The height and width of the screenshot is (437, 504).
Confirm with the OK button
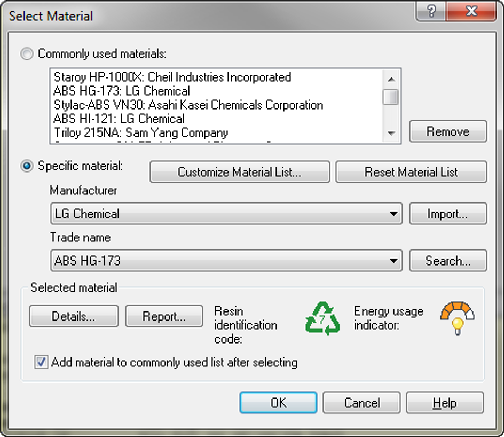click(x=278, y=403)
